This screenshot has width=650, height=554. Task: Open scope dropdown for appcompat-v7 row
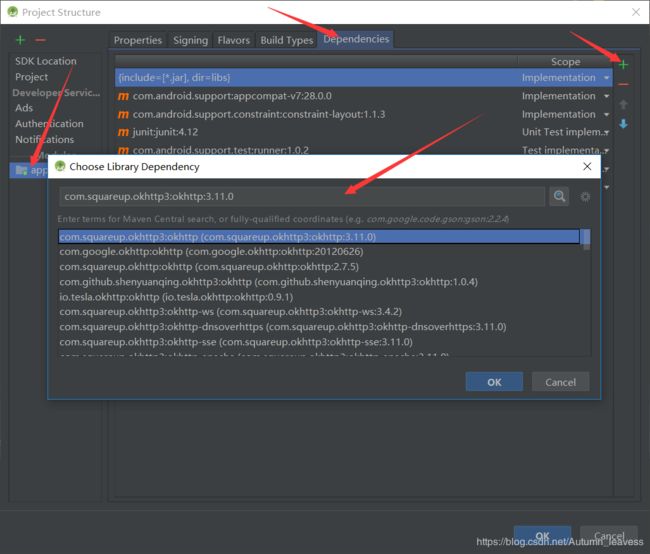(x=606, y=96)
